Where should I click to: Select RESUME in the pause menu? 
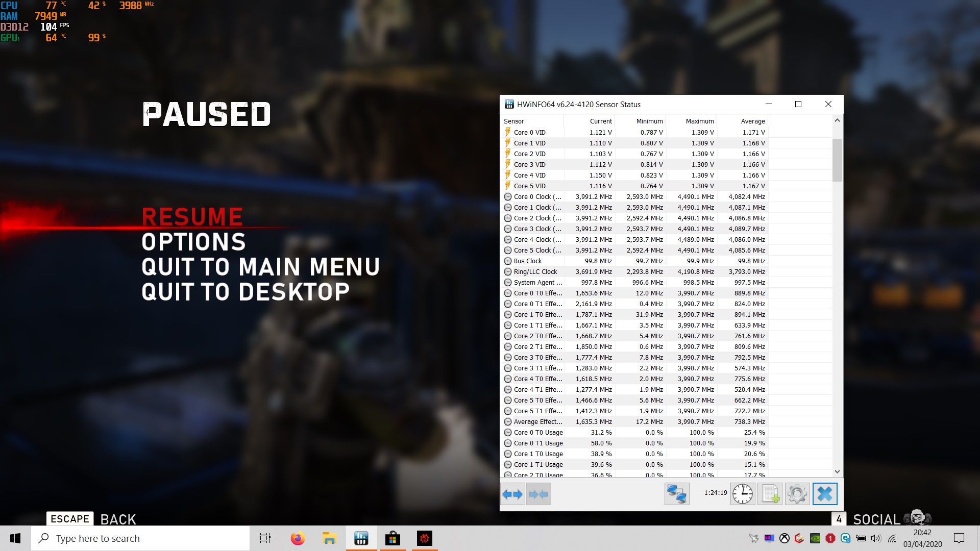[x=192, y=217]
